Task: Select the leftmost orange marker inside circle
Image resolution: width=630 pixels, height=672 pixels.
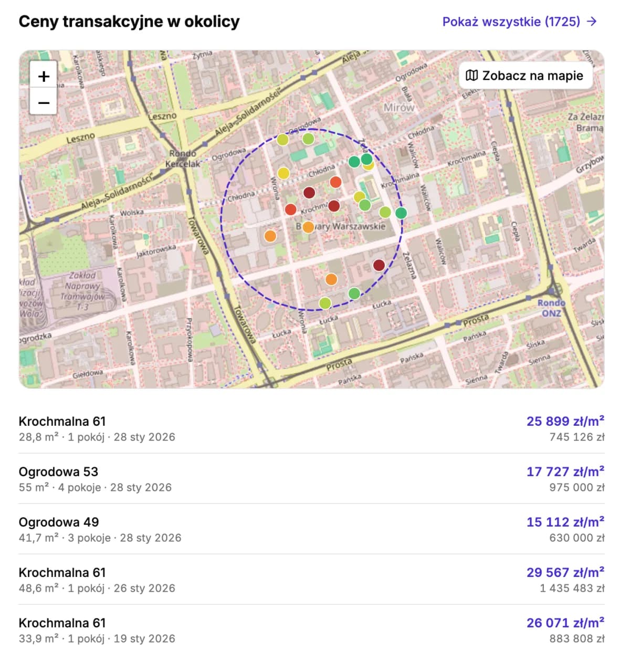Action: [270, 236]
